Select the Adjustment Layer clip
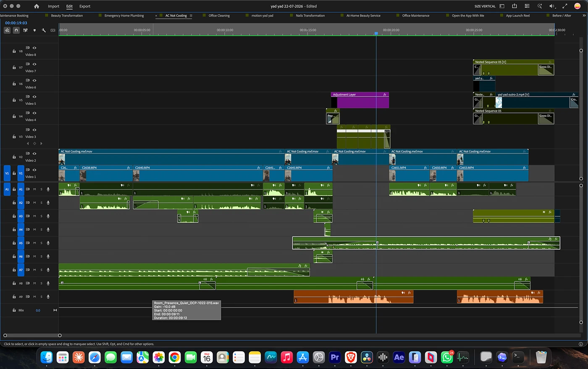The height and width of the screenshot is (369, 588). click(360, 100)
